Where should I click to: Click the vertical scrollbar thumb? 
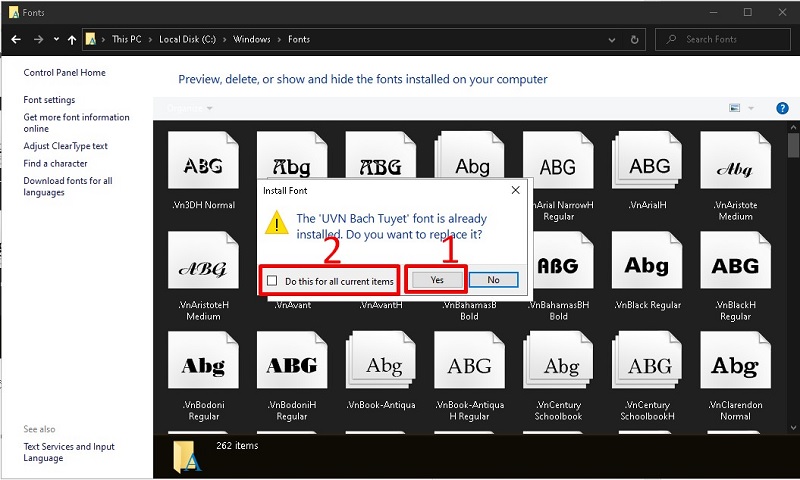(x=793, y=145)
